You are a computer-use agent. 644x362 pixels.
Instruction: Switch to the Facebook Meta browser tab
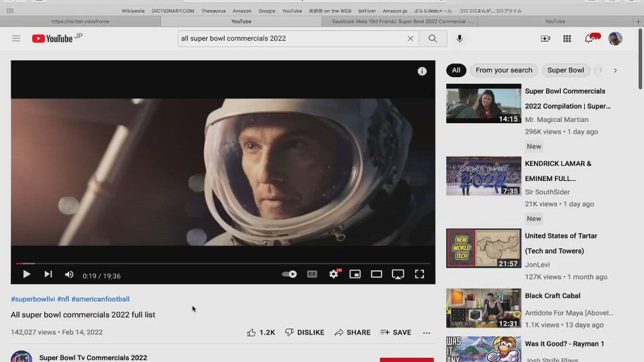(402, 21)
